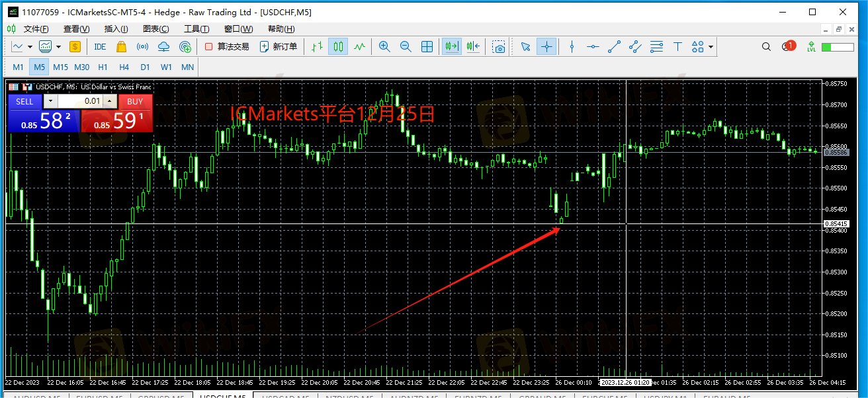The image size is (868, 398).
Task: Switch chart to candlestick view
Action: coord(338,46)
